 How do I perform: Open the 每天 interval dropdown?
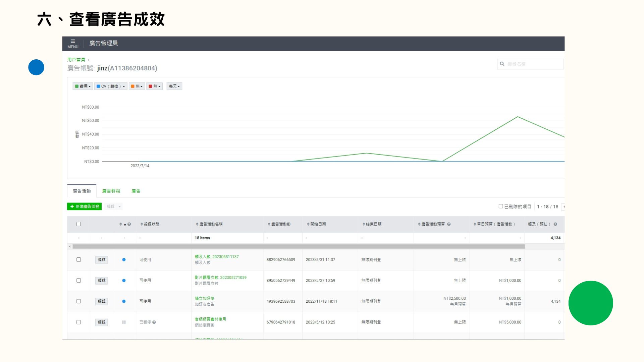tap(174, 86)
